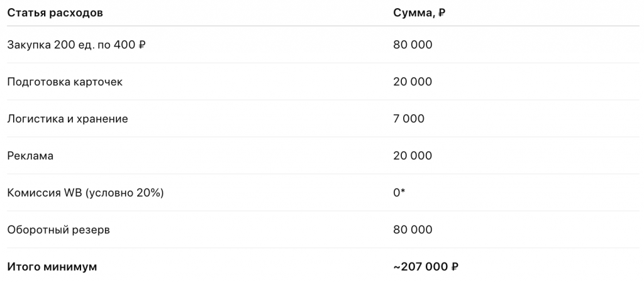The width and height of the screenshot is (644, 282).
Task: Select the «Оборотный резерв» row label
Action: (x=58, y=230)
